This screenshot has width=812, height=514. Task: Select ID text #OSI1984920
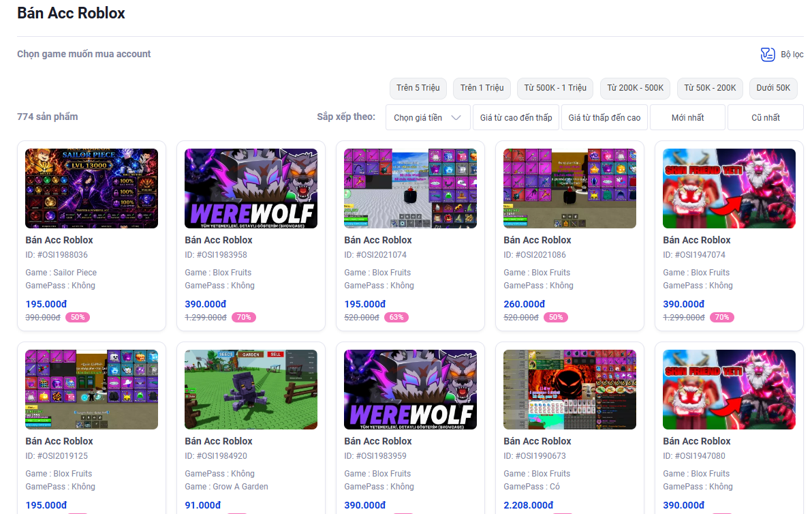(216, 456)
